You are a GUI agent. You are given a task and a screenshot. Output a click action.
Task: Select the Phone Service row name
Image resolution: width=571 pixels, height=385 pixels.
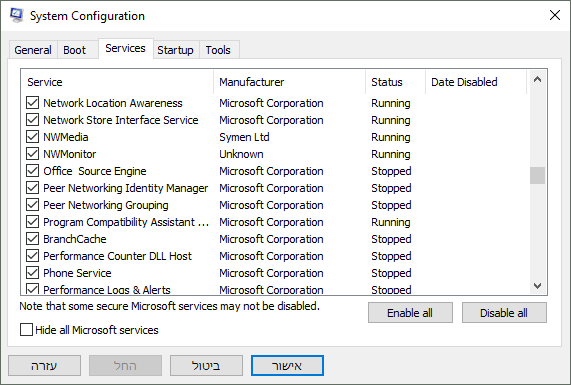[x=77, y=273]
